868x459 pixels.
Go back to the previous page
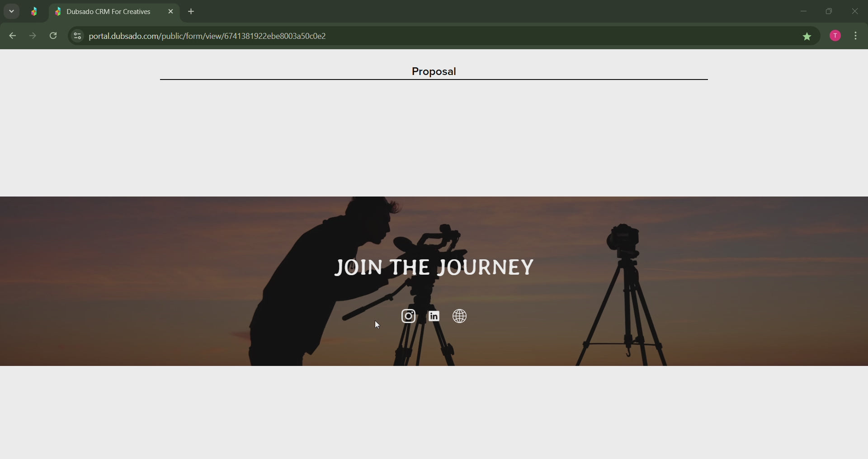click(13, 36)
